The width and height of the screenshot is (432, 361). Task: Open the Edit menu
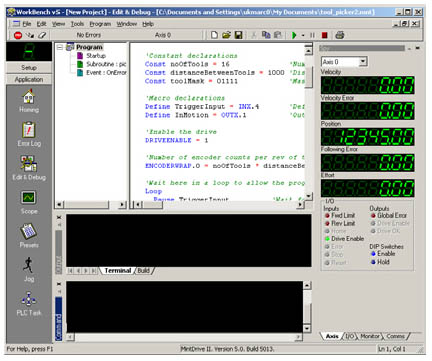tap(41, 24)
